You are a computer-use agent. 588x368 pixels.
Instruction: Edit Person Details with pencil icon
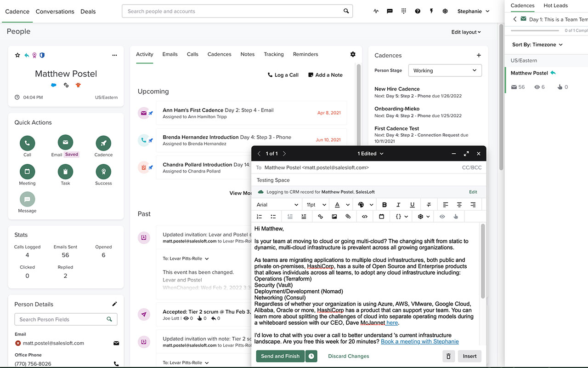pyautogui.click(x=114, y=304)
